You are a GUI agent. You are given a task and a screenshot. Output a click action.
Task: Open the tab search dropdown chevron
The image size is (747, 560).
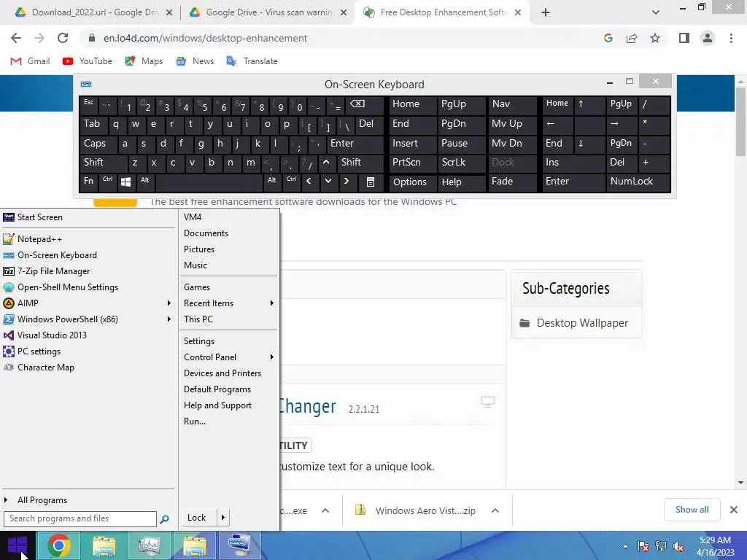[656, 12]
